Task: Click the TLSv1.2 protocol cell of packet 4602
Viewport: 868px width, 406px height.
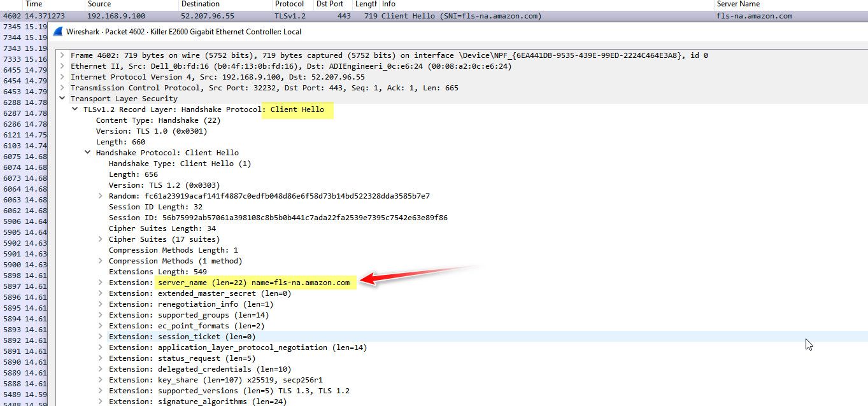Action: coord(290,16)
